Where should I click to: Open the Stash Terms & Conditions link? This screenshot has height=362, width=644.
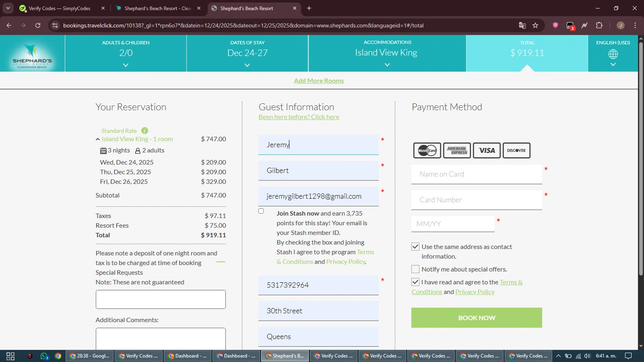[x=325, y=257]
